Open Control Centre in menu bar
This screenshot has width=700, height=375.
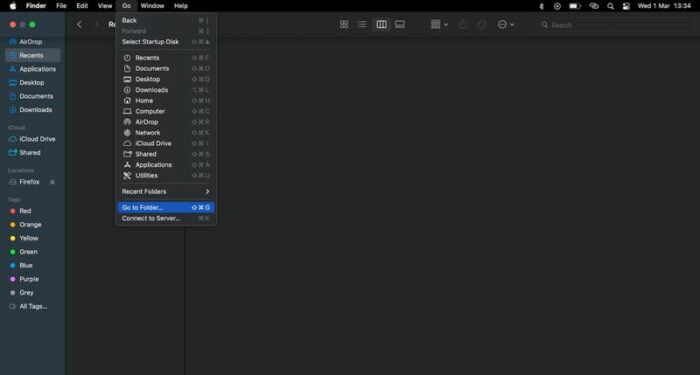click(x=626, y=6)
